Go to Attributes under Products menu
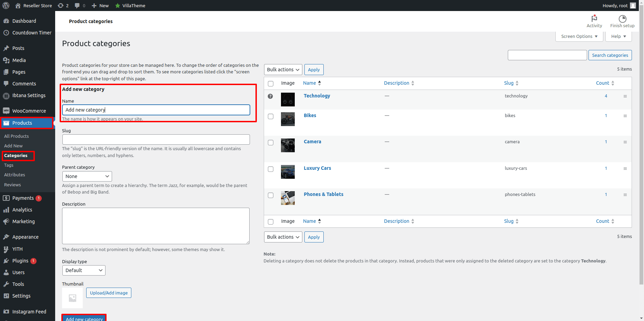 click(14, 175)
